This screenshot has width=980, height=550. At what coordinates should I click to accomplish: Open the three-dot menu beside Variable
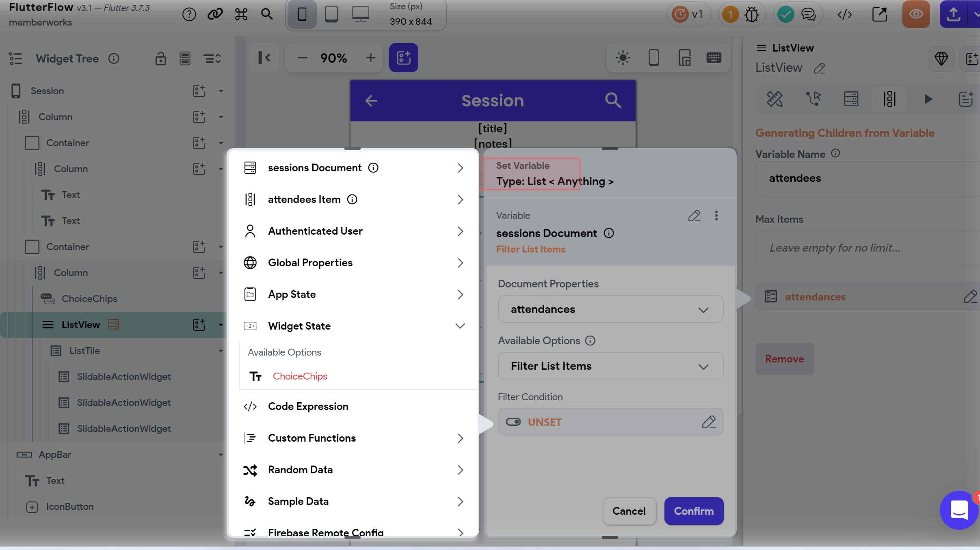point(716,216)
